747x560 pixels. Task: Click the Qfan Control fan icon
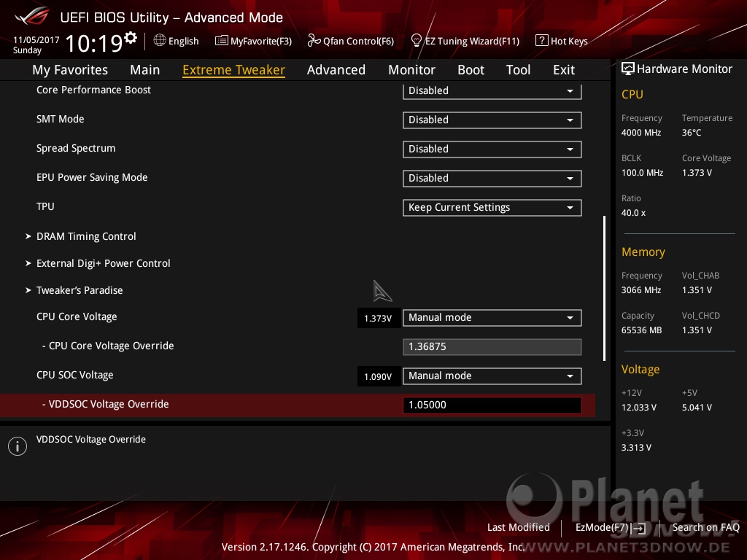[314, 41]
